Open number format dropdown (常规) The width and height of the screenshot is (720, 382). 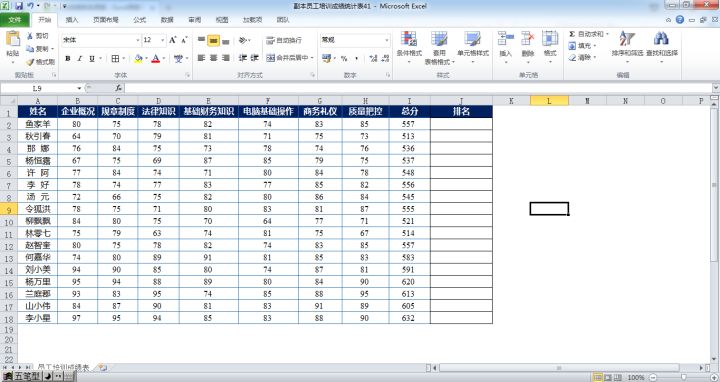pyautogui.click(x=386, y=40)
